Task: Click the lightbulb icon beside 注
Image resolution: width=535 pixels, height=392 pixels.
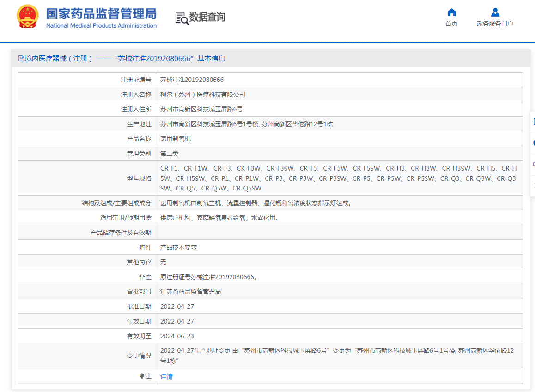Action: pos(142,376)
